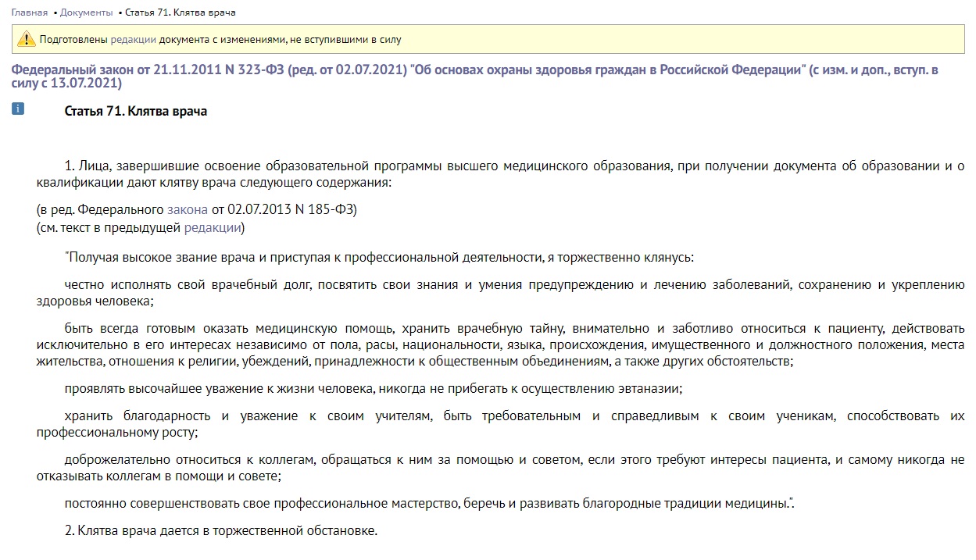Click the warning triangle icon in yellow banner
976x560 pixels.
point(27,39)
